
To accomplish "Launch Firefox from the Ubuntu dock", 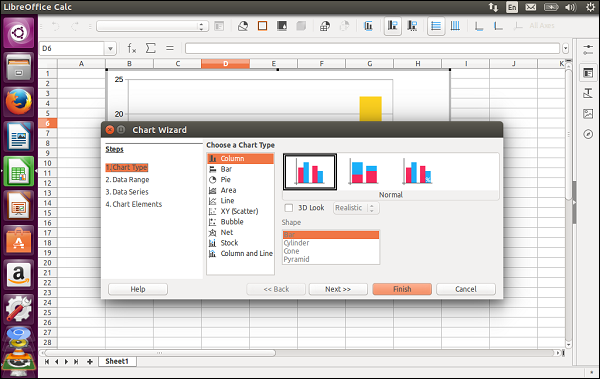I will coord(19,102).
